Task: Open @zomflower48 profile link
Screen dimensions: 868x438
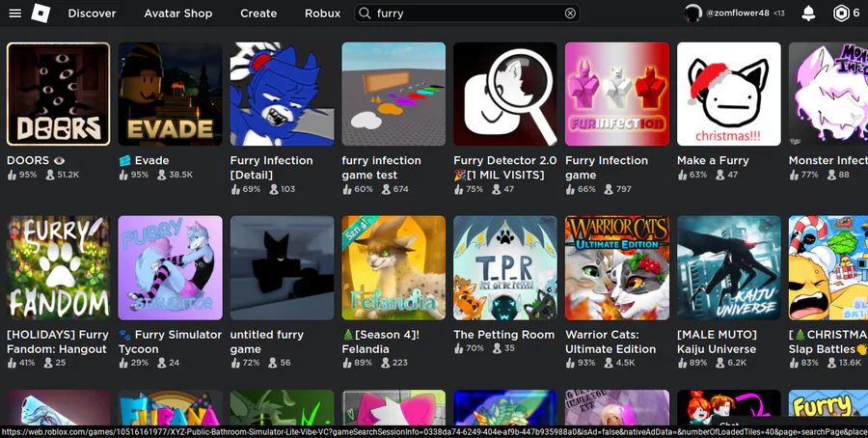Action: (738, 14)
